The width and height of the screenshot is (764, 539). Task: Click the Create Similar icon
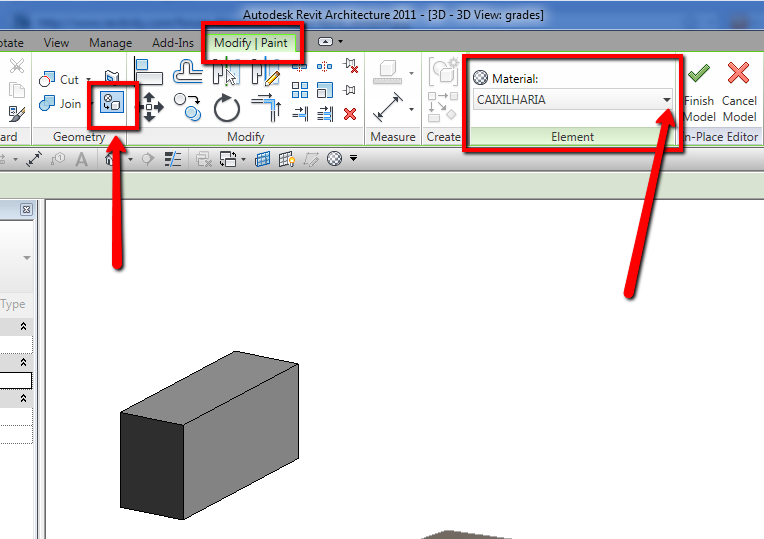[443, 107]
